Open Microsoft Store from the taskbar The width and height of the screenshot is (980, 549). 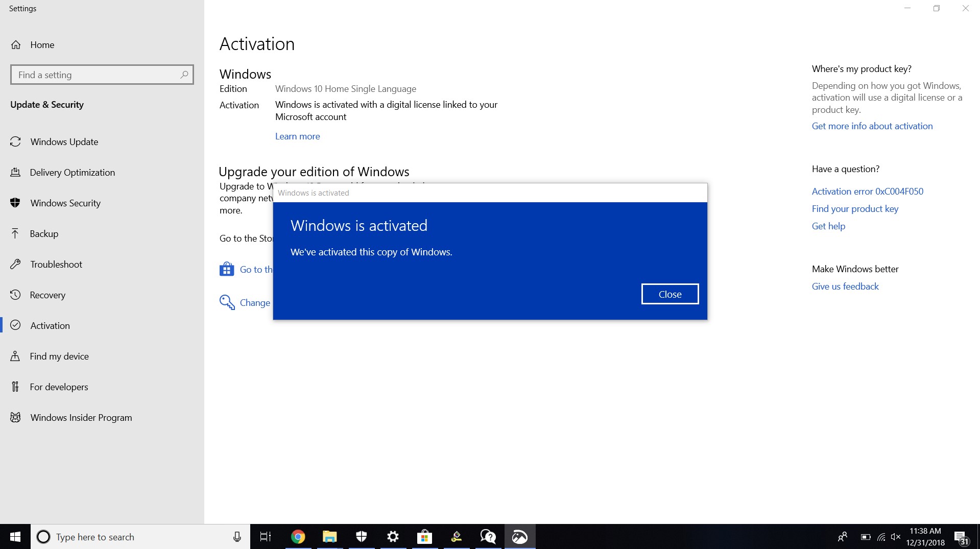point(424,537)
